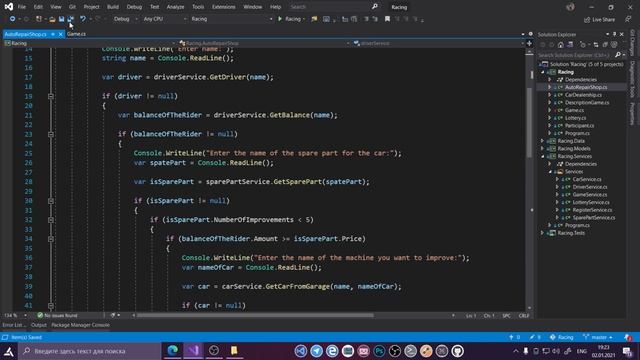This screenshot has width=640, height=360.
Task: Collapse code block at line 30
Action: click(x=51, y=201)
